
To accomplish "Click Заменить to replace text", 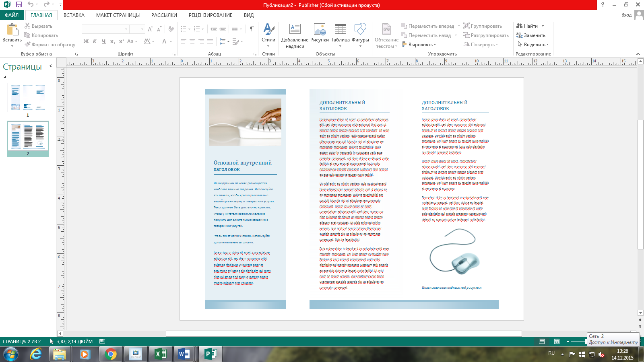I will 531,35.
